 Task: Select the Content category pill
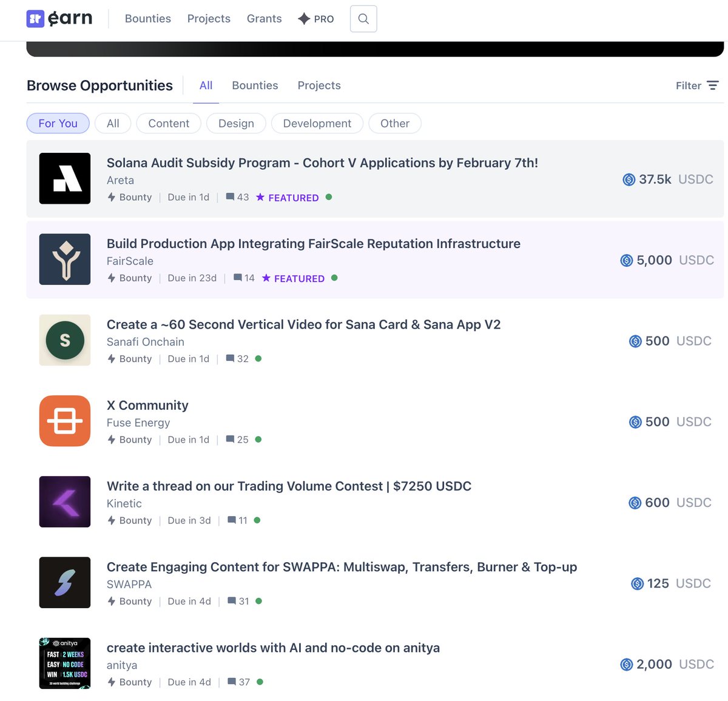click(x=169, y=123)
